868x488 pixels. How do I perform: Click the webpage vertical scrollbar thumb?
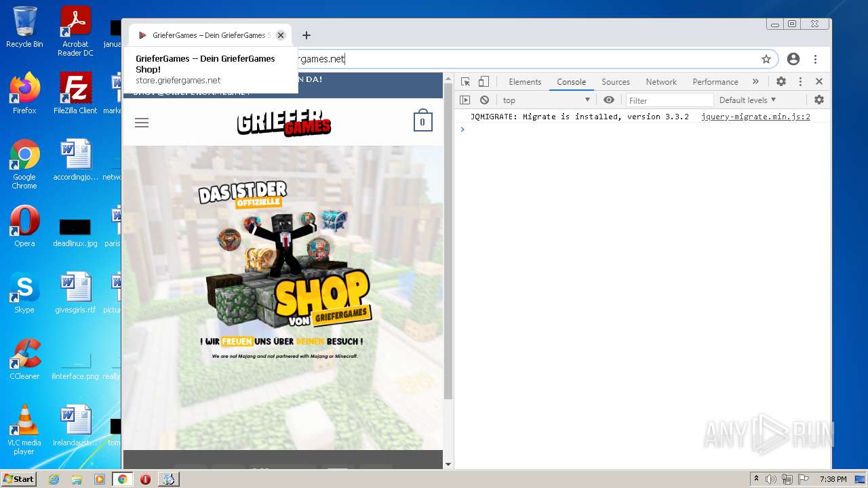(x=448, y=241)
